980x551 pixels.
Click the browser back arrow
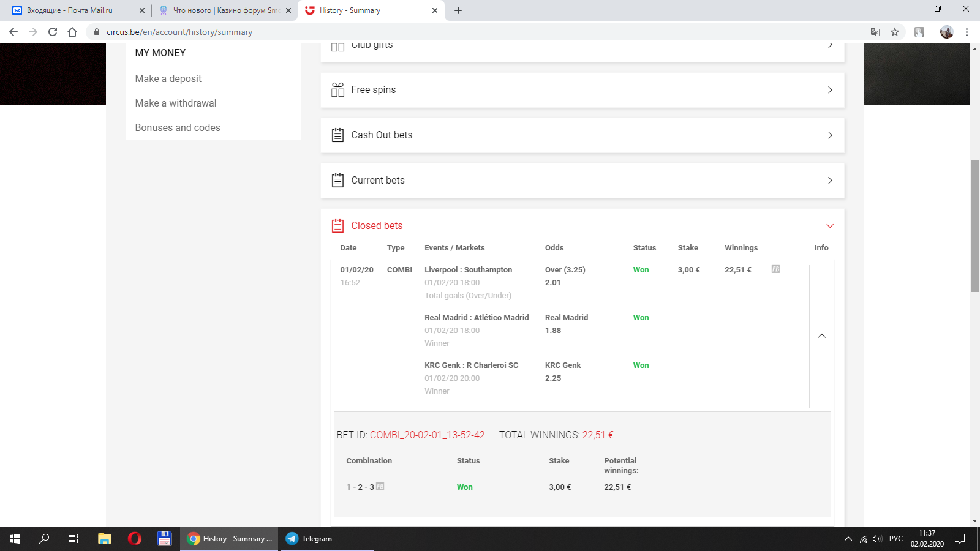click(x=13, y=32)
